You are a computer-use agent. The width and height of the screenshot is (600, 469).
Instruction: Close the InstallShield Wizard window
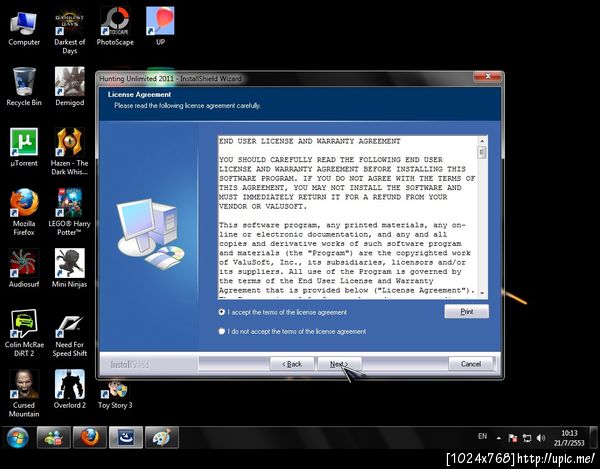488,77
